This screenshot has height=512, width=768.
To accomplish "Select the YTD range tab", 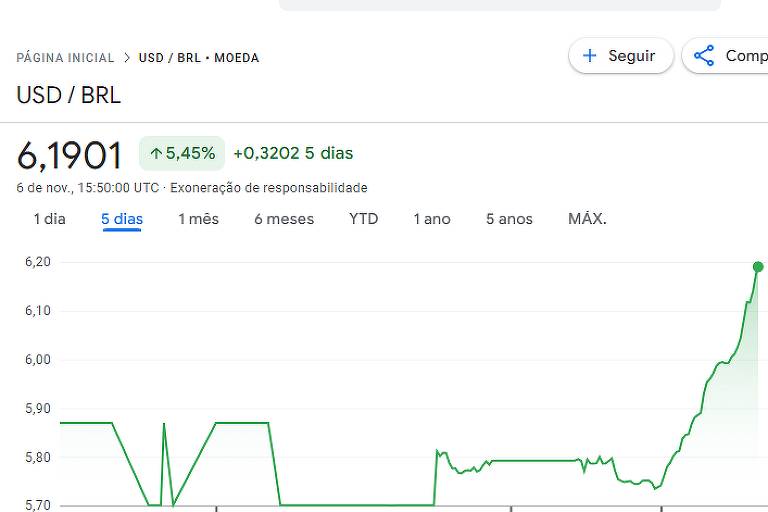I will [363, 219].
